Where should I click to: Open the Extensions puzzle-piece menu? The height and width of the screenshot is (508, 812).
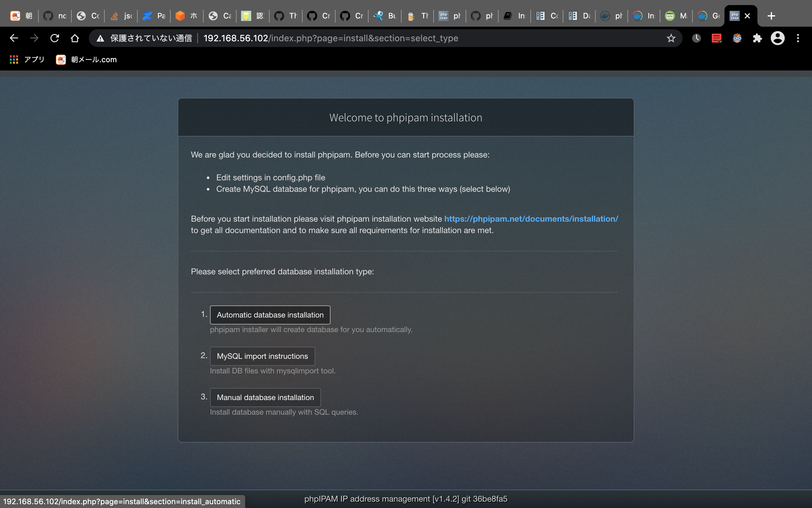coord(757,38)
